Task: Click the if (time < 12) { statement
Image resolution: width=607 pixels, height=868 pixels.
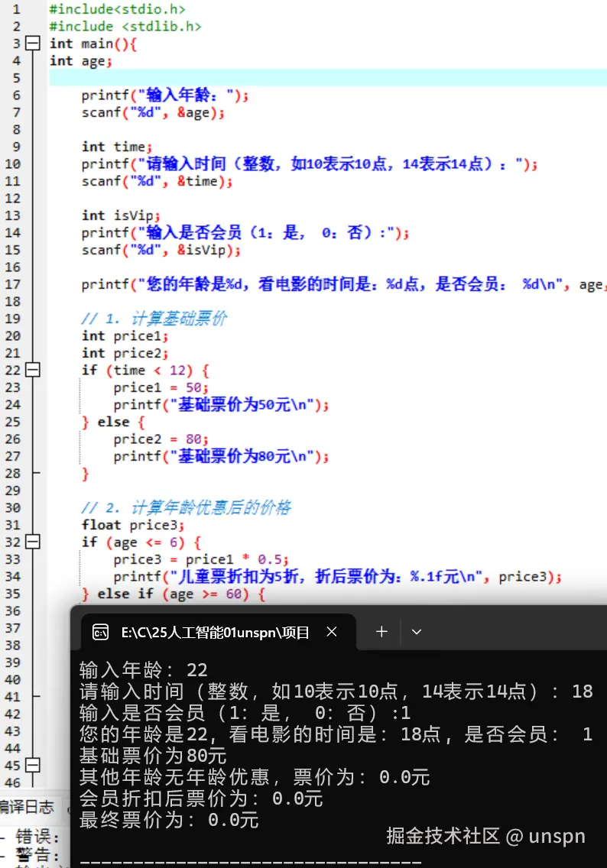Action: pyautogui.click(x=145, y=370)
